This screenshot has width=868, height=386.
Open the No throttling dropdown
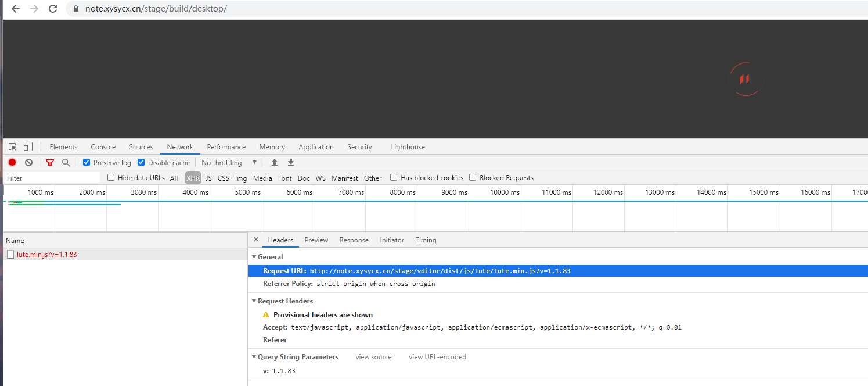(229, 163)
